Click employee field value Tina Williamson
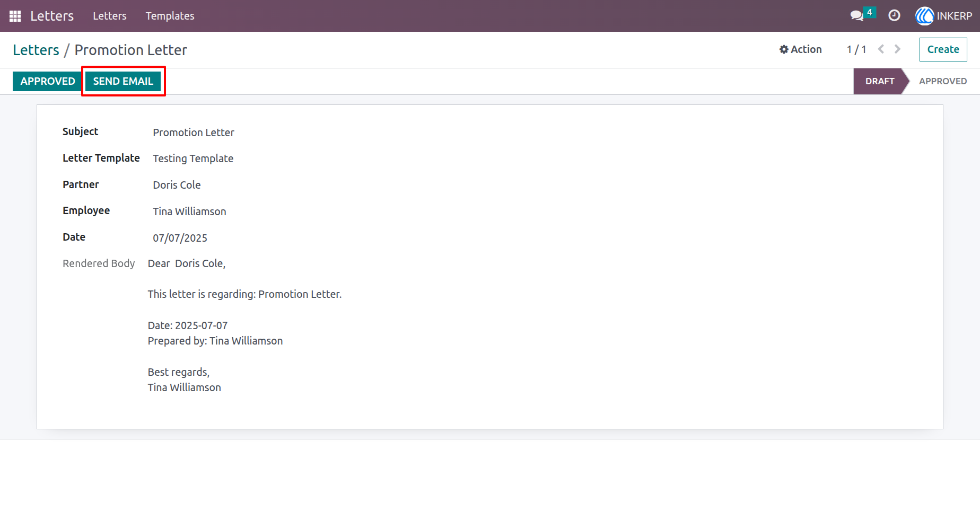980x512 pixels. (x=189, y=211)
